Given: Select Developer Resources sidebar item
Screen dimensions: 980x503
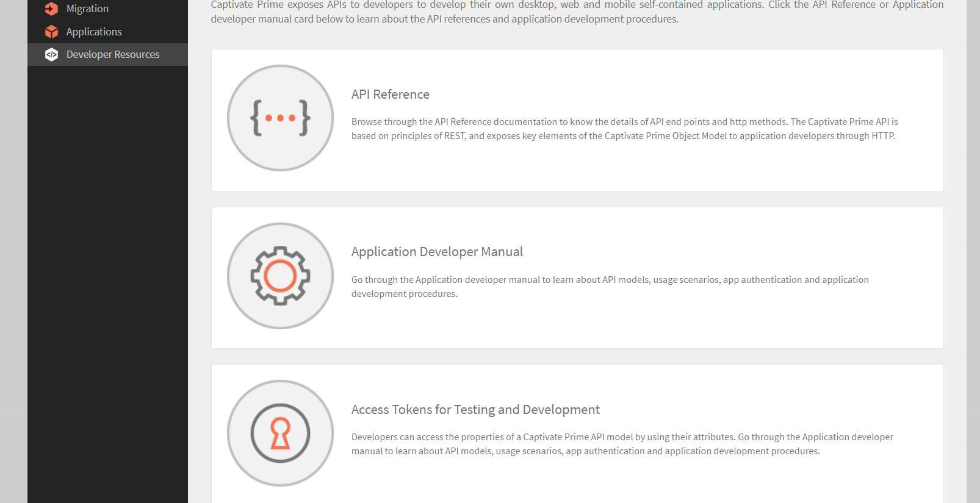Looking at the screenshot, I should pos(107,54).
